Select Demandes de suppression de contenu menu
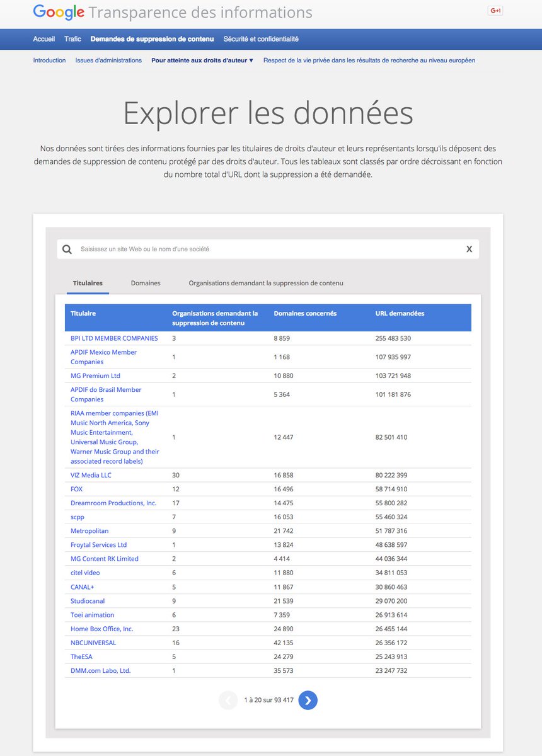The image size is (542, 756). coord(152,39)
